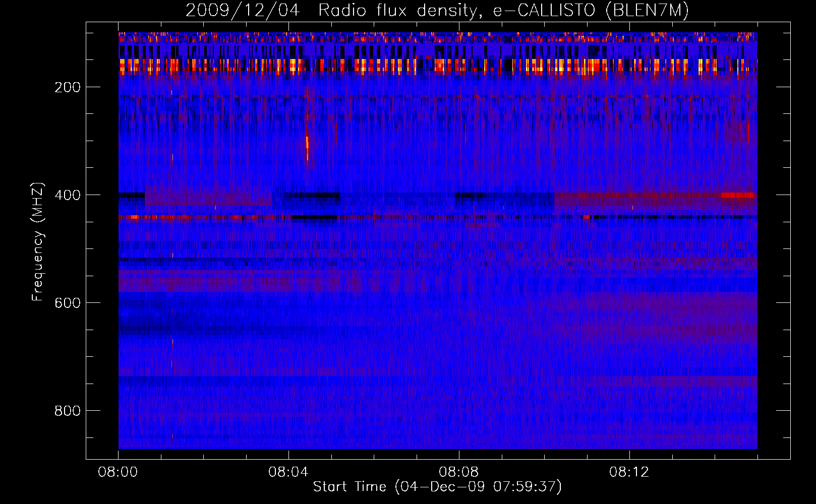This screenshot has height=504, width=816.
Task: Click the 800 frequency axis label
Action: (x=68, y=411)
